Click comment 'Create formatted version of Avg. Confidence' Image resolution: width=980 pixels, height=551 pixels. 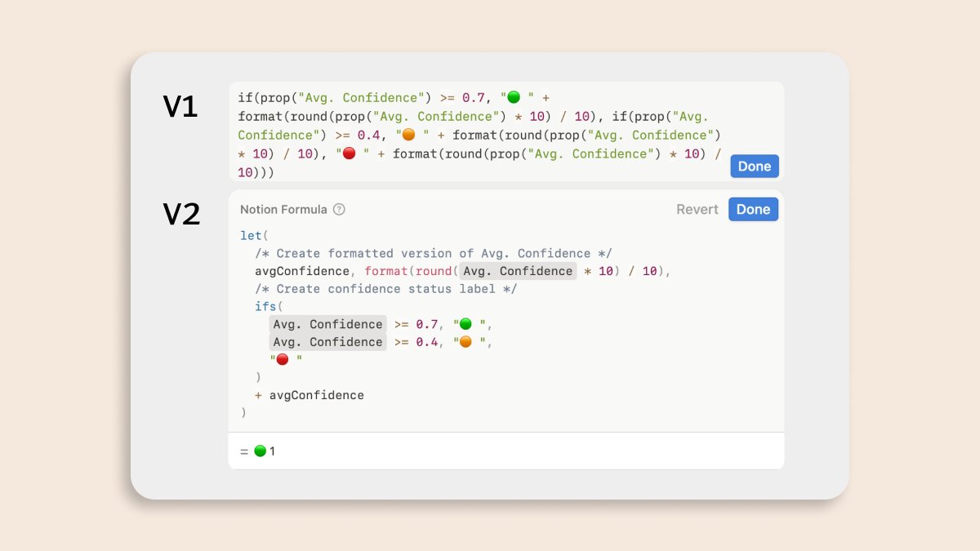pyautogui.click(x=434, y=254)
